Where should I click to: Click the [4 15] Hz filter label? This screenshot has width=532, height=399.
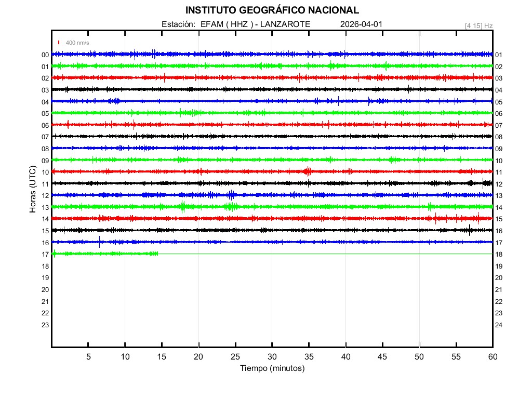pos(478,25)
